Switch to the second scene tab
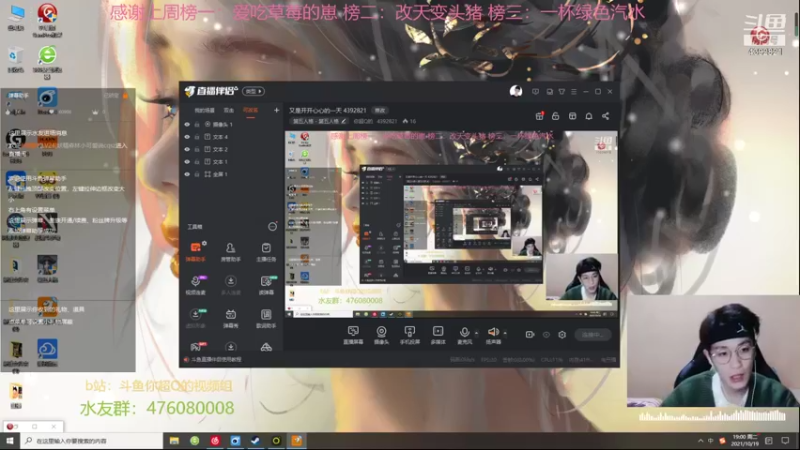The height and width of the screenshot is (450, 800). point(229,110)
